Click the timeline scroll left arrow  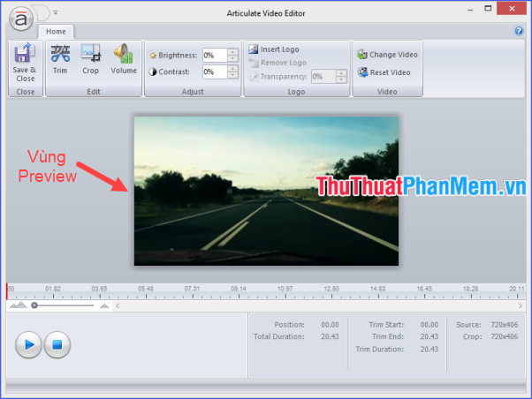118,305
